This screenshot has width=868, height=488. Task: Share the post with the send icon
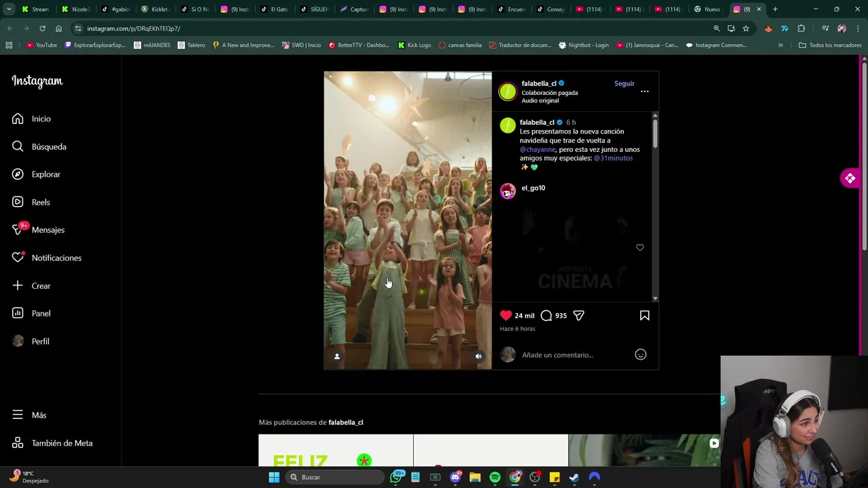(x=578, y=315)
